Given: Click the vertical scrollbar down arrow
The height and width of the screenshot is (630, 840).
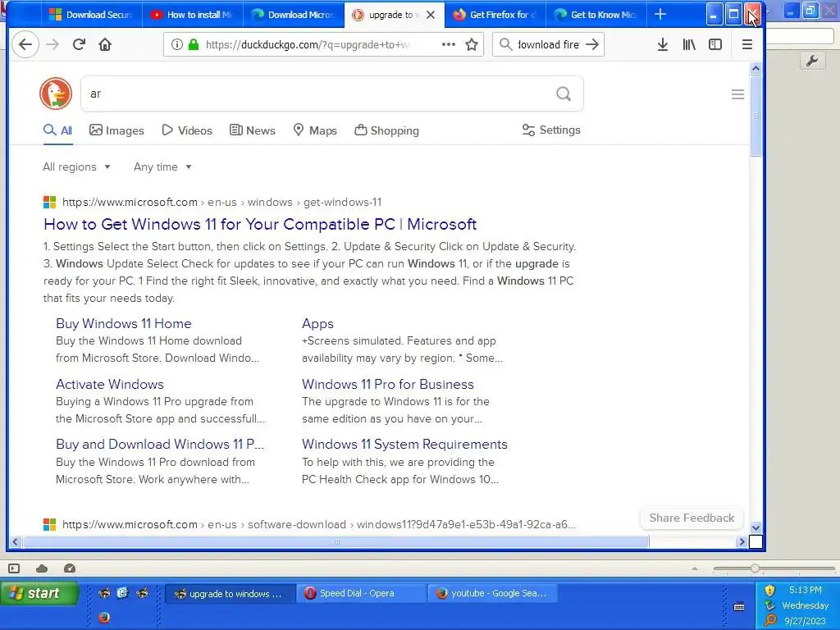Looking at the screenshot, I should pyautogui.click(x=756, y=527).
